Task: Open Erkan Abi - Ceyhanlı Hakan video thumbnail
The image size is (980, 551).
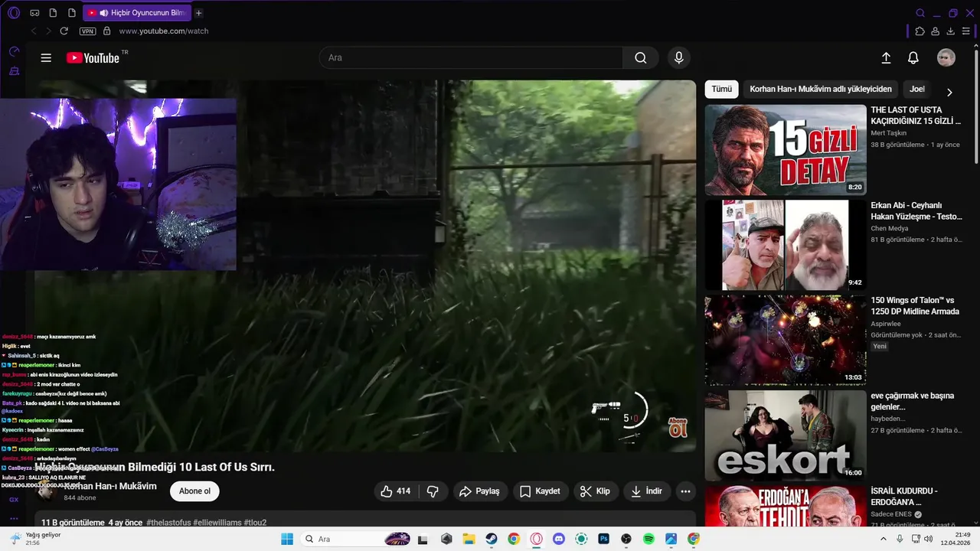Action: 786,245
